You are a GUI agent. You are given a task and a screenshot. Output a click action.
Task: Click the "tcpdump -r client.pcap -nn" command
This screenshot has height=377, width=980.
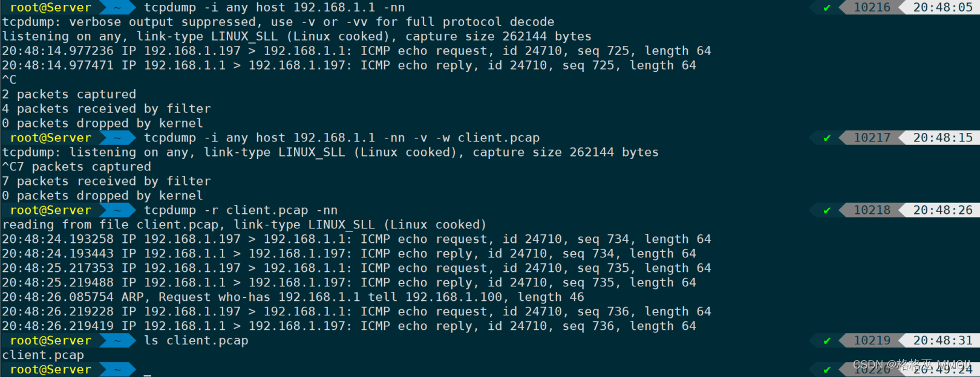pyautogui.click(x=241, y=211)
